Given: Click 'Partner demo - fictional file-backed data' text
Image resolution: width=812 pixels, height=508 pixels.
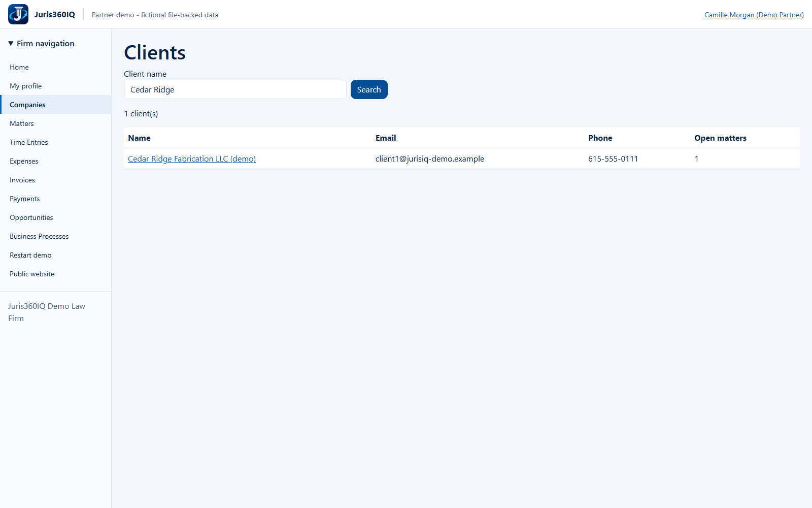Looking at the screenshot, I should pos(155,15).
